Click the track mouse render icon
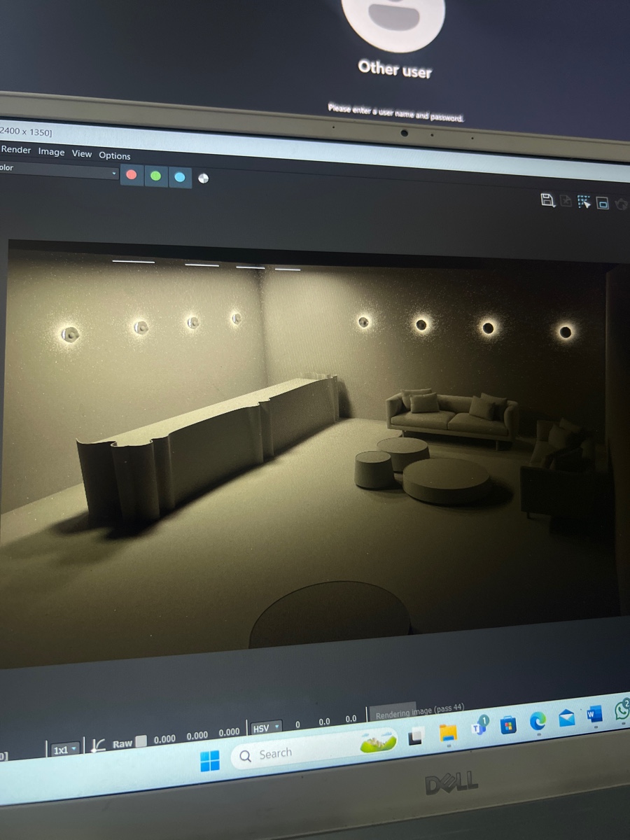The image size is (630, 840). coord(584,202)
